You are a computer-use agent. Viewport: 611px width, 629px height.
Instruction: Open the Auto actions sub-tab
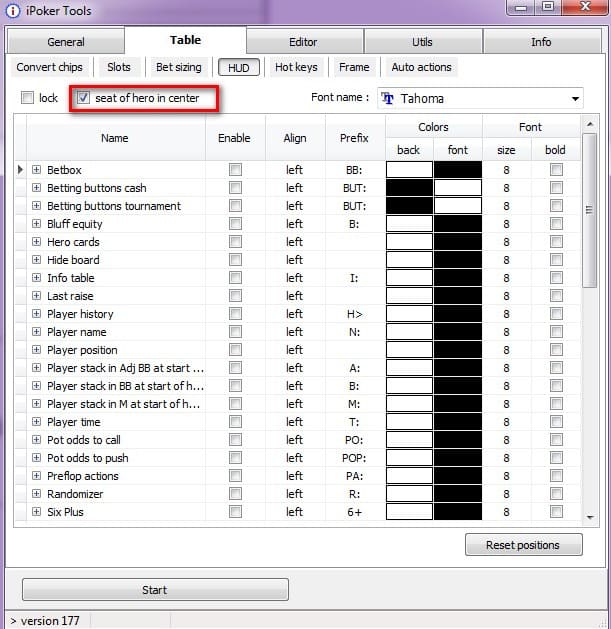421,67
